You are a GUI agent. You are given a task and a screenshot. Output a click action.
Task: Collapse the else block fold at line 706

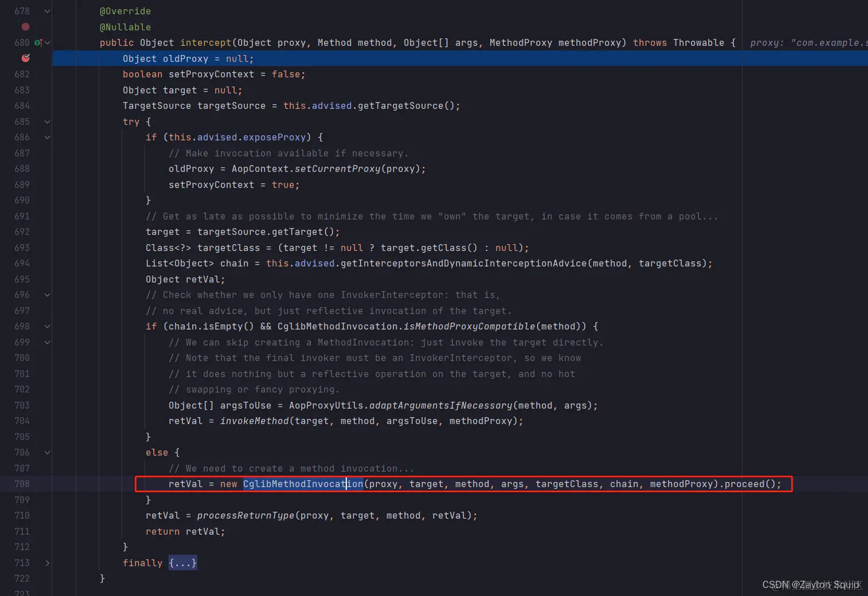pyautogui.click(x=48, y=452)
